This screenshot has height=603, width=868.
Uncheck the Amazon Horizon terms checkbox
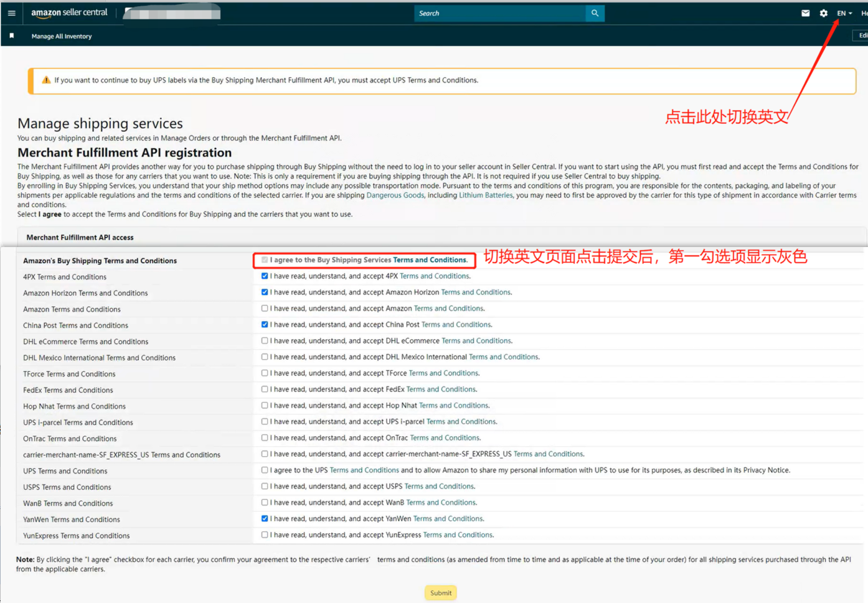(265, 292)
